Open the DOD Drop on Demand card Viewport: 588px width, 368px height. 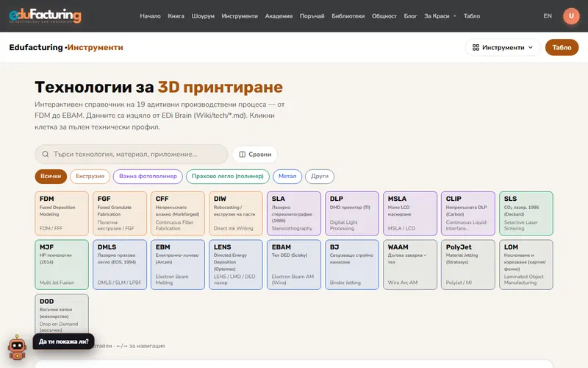pos(62,314)
